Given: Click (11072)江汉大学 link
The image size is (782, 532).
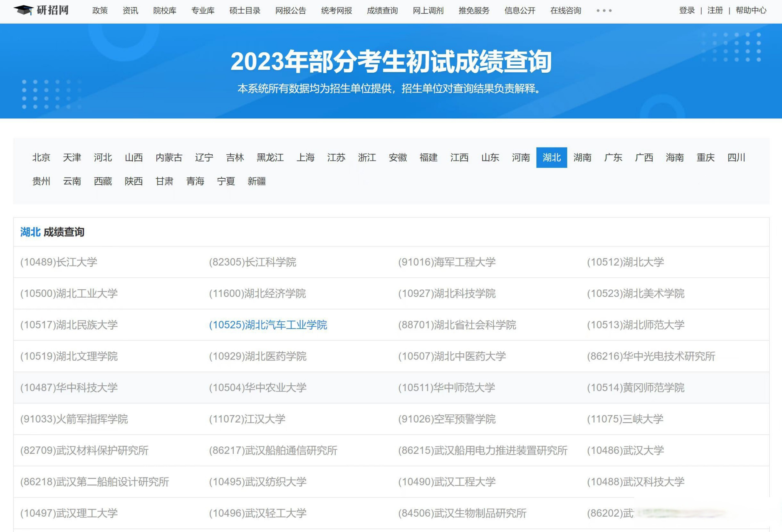Looking at the screenshot, I should click(247, 419).
